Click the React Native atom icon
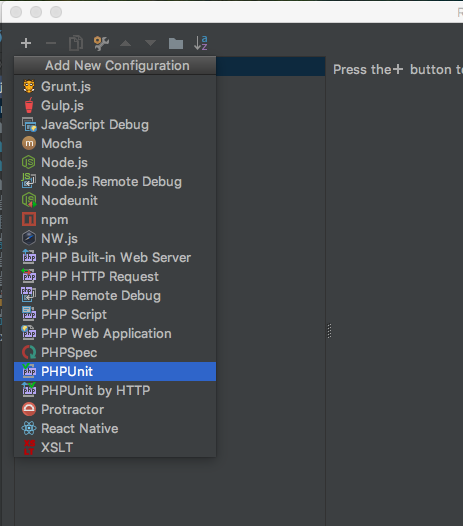463x526 pixels. [29, 428]
